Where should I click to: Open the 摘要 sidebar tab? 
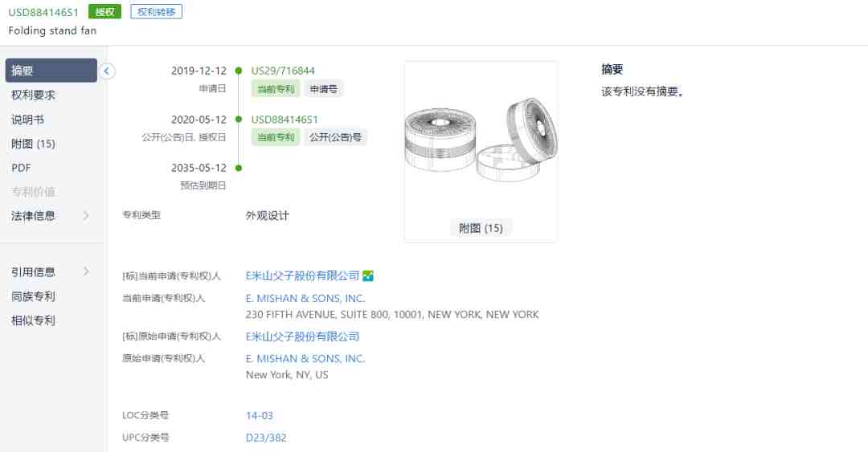coord(51,71)
